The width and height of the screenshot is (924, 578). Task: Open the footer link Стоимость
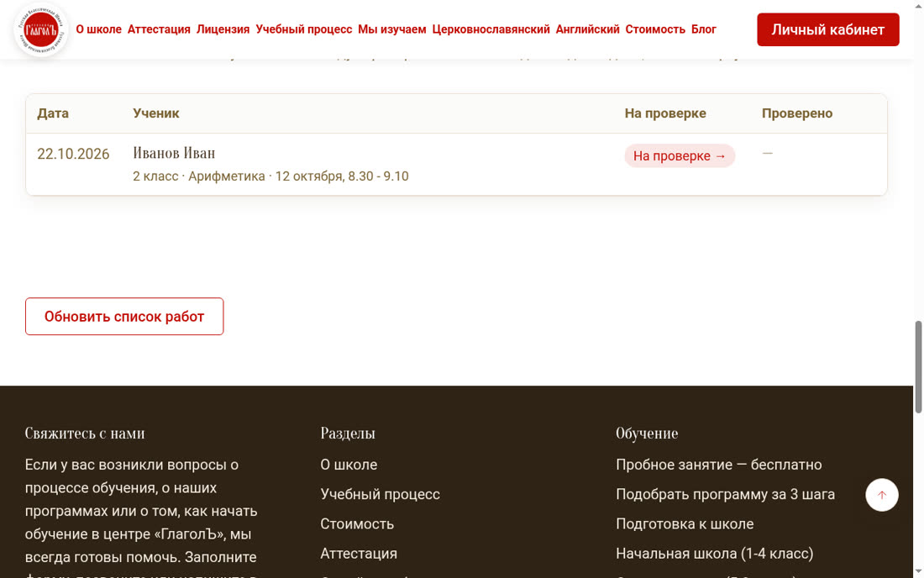357,523
